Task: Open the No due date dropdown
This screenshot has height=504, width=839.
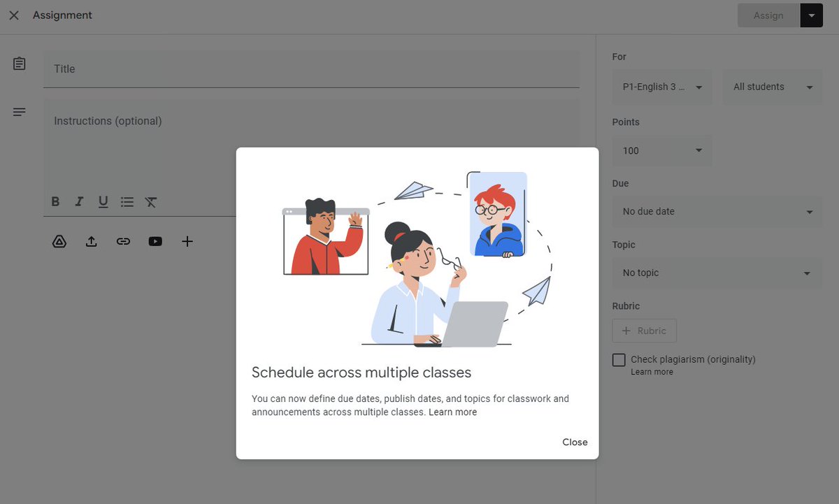Action: click(x=717, y=211)
